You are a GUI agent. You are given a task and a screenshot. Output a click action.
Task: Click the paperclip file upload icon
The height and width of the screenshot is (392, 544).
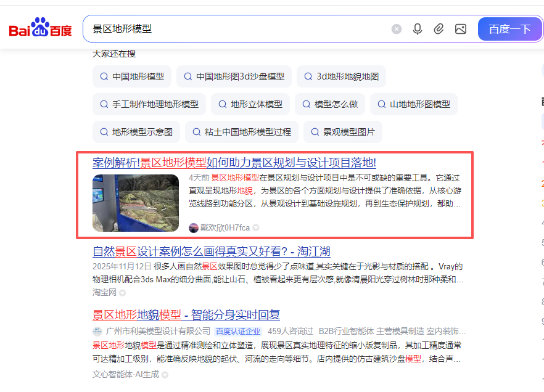point(439,29)
